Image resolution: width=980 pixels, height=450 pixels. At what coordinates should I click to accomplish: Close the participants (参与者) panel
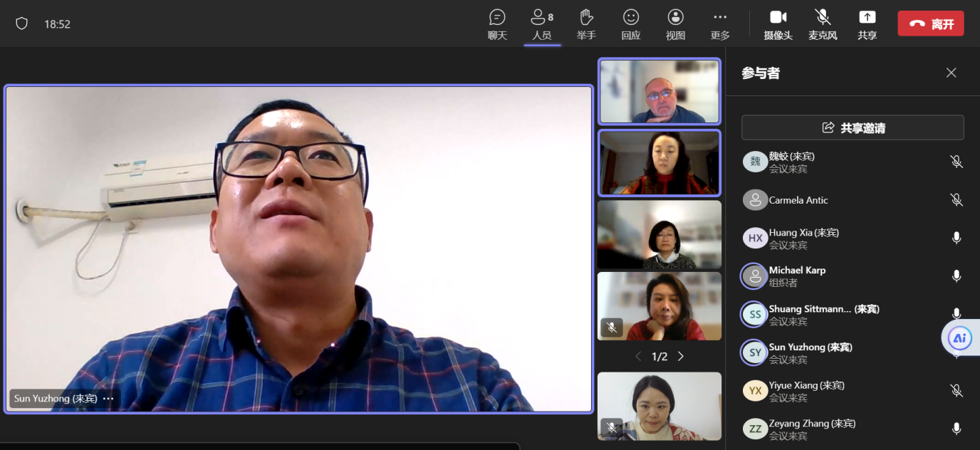point(951,73)
